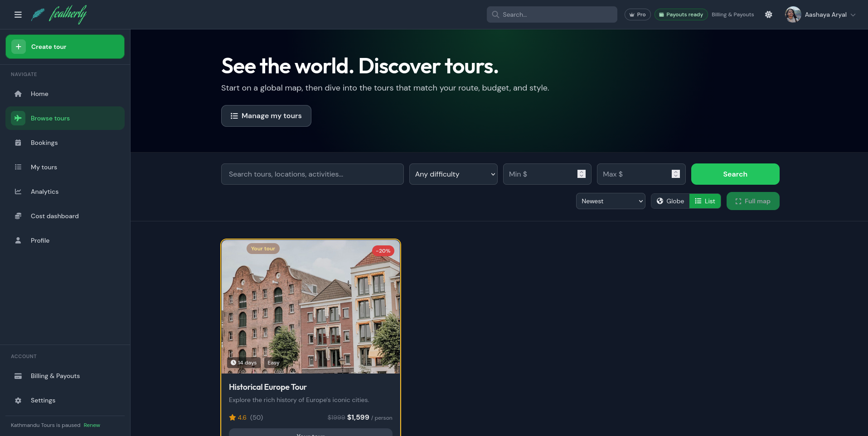Click the plus icon on Create tour
This screenshot has height=436, width=868.
pos(19,47)
